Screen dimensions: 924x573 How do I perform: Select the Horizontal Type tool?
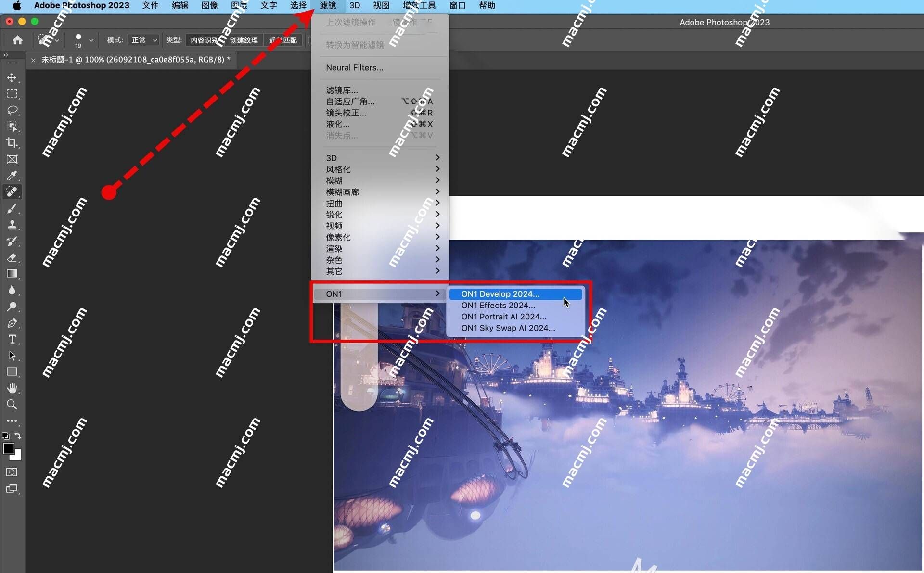[x=12, y=339]
